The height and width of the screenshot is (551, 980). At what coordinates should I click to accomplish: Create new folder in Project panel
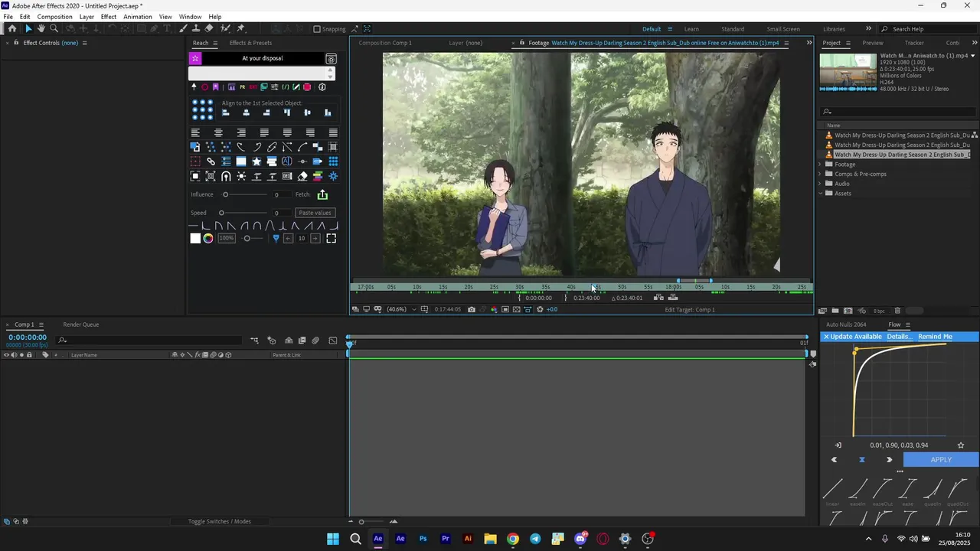tap(835, 311)
